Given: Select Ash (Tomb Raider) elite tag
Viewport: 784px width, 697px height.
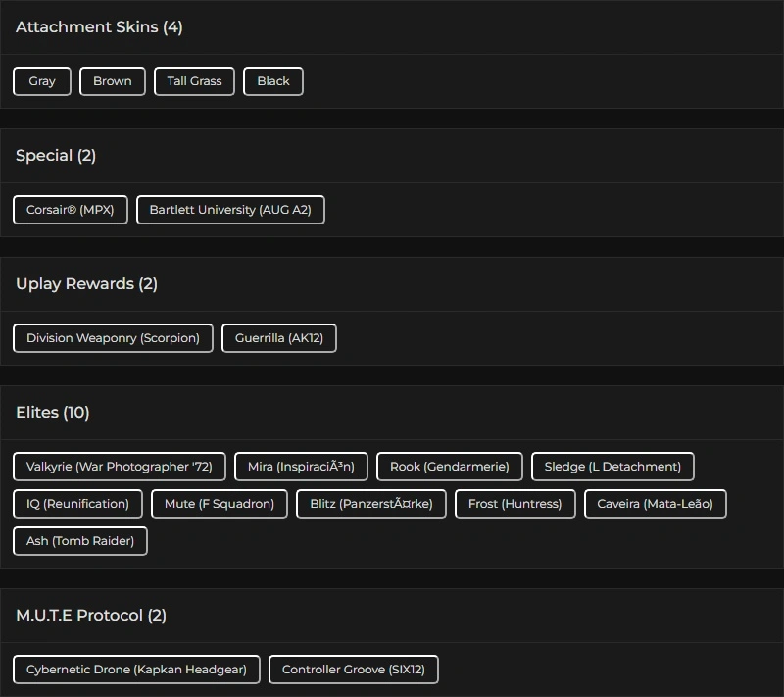Looking at the screenshot, I should point(80,541).
